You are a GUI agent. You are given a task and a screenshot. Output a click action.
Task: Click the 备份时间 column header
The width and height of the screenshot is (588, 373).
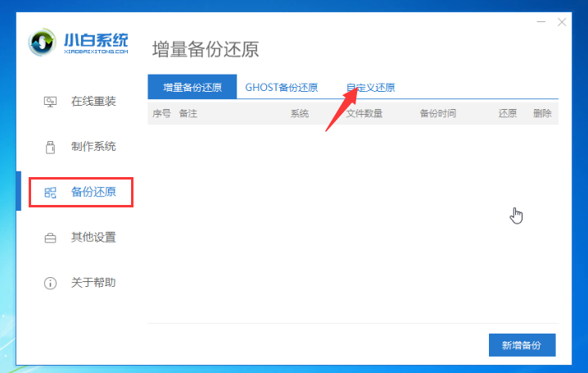pos(438,113)
